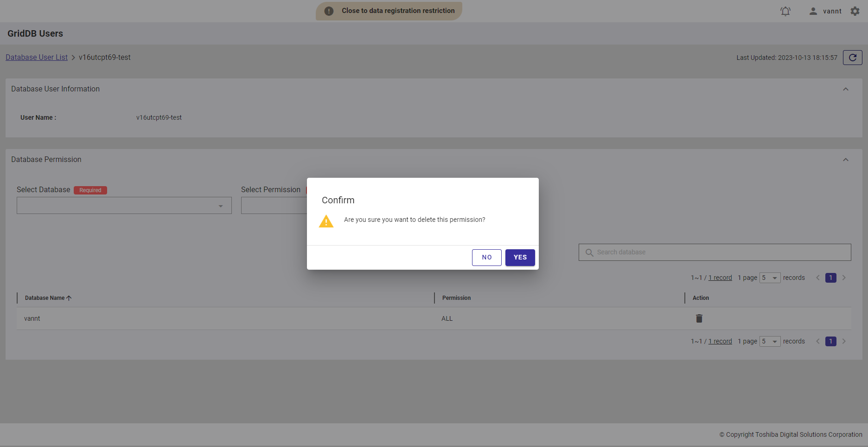The image size is (868, 447).
Task: Open the Select Database dropdown
Action: (x=124, y=206)
